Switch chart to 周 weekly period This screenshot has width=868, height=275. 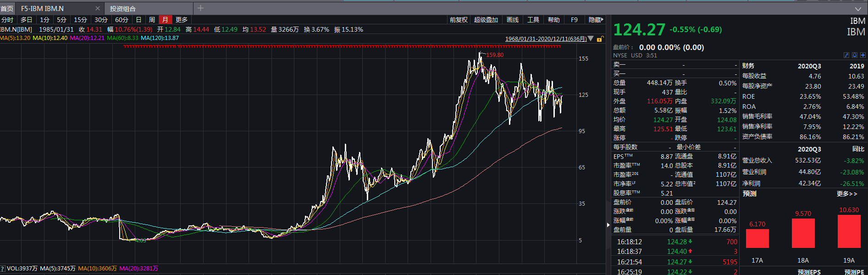[152, 20]
